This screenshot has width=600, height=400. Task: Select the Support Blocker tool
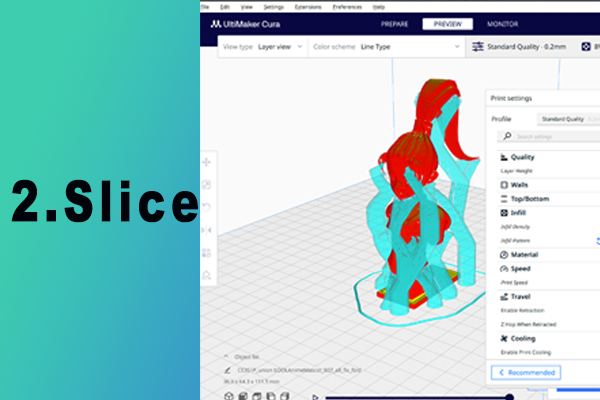207,275
